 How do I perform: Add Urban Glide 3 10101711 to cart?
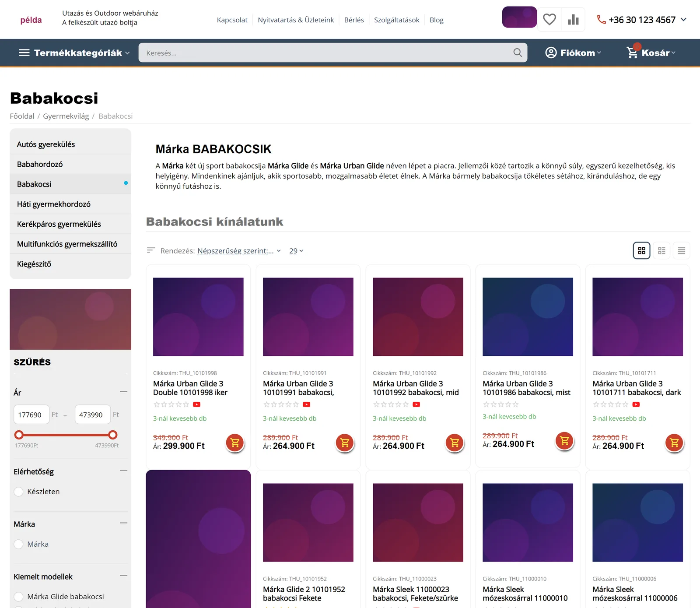[x=674, y=443]
